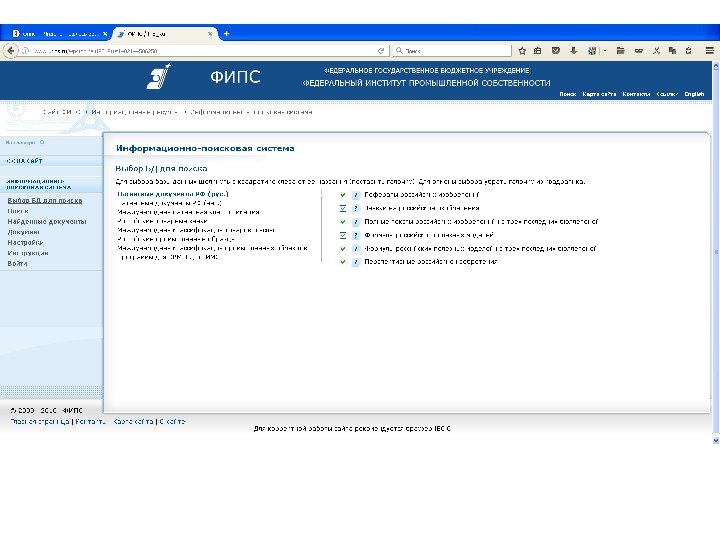Expand Международные патентные классификации group
Viewport: 720px width, 540px height.
coord(188,212)
